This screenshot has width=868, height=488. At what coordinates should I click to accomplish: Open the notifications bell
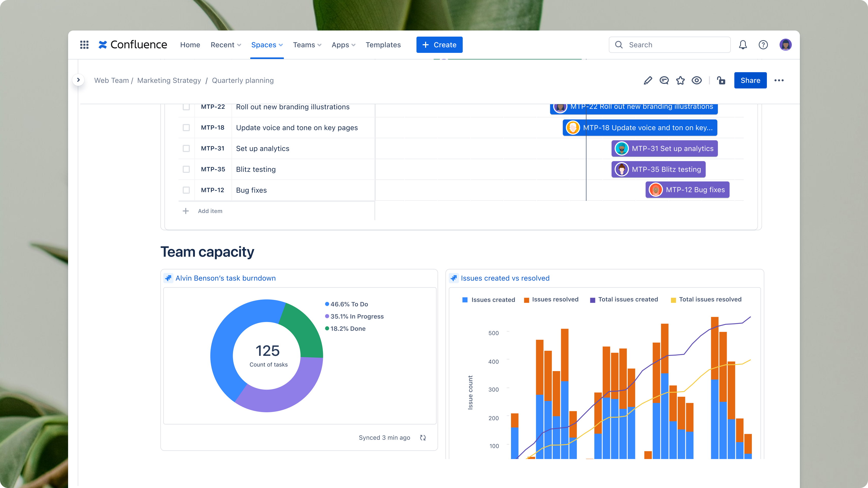pos(743,45)
